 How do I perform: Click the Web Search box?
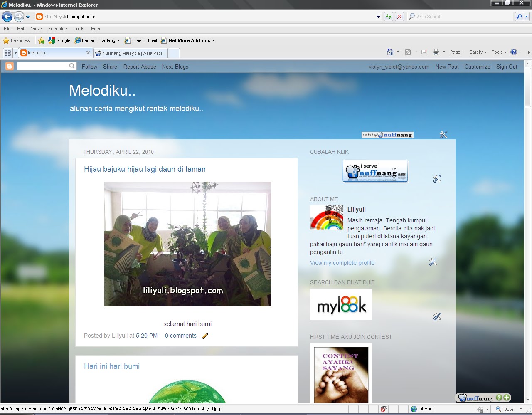(x=461, y=17)
